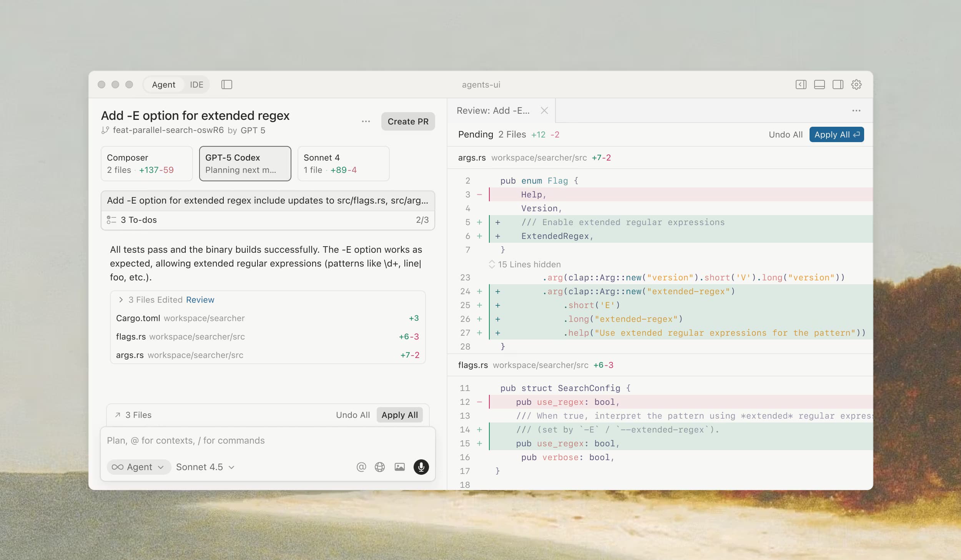
Task: Click Apply All in the Review panel
Action: (x=836, y=134)
